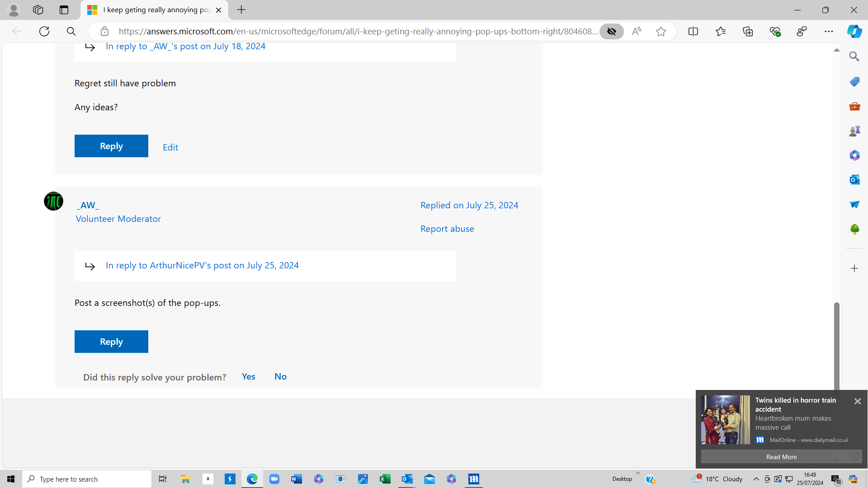
Task: Reply to the 'Regret still have problem' post
Action: (x=111, y=146)
